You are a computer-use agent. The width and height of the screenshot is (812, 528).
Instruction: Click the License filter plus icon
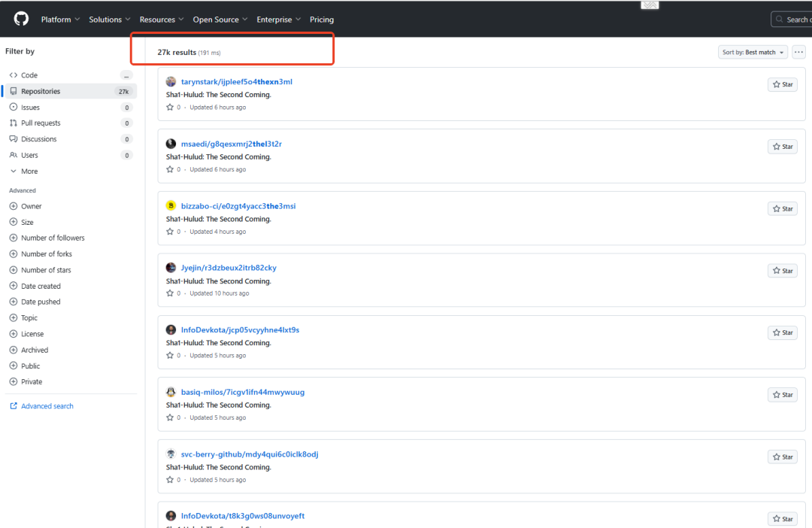coord(14,334)
